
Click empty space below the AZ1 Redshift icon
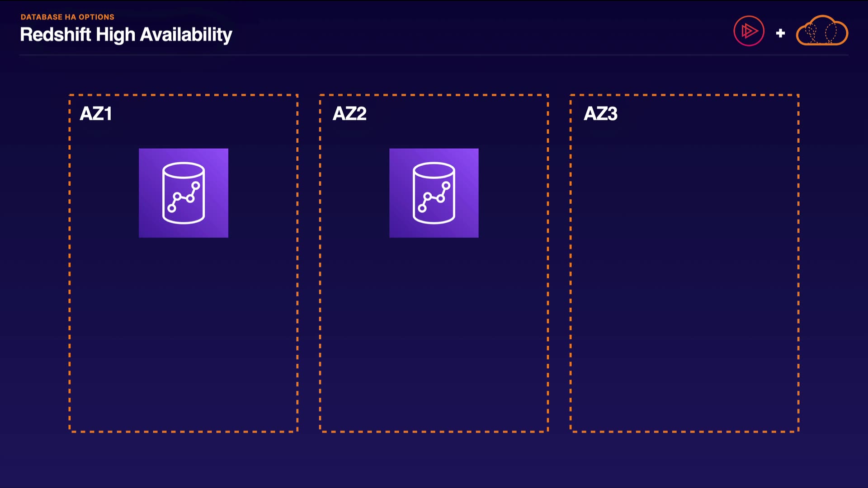183,334
